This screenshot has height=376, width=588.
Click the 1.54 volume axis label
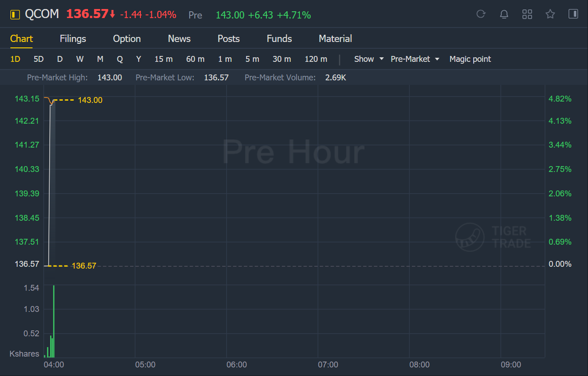(32, 288)
